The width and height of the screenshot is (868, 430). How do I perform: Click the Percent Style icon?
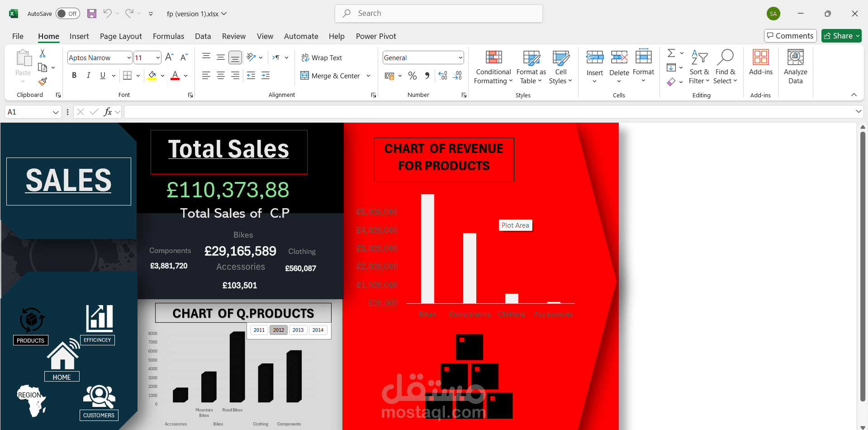(413, 76)
